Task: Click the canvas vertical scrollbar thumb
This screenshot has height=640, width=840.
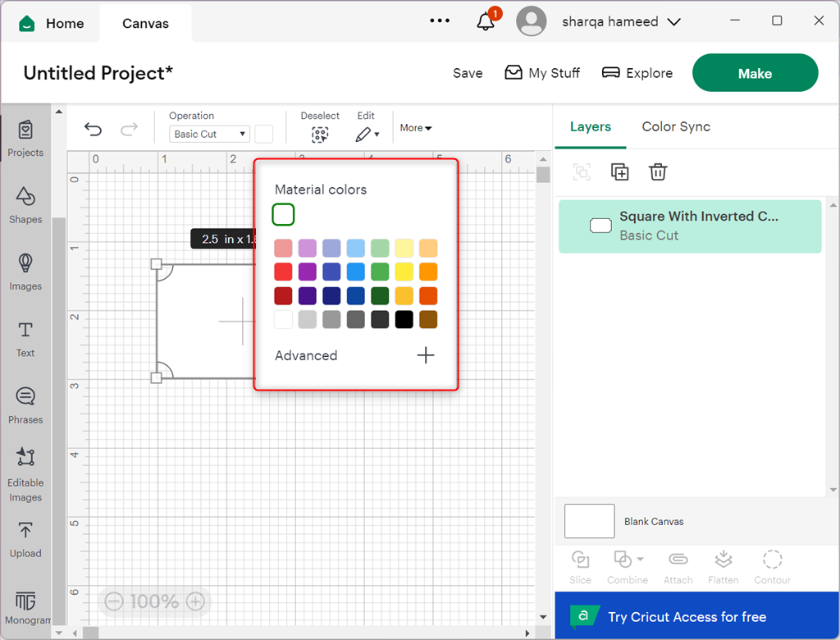Action: tap(543, 174)
